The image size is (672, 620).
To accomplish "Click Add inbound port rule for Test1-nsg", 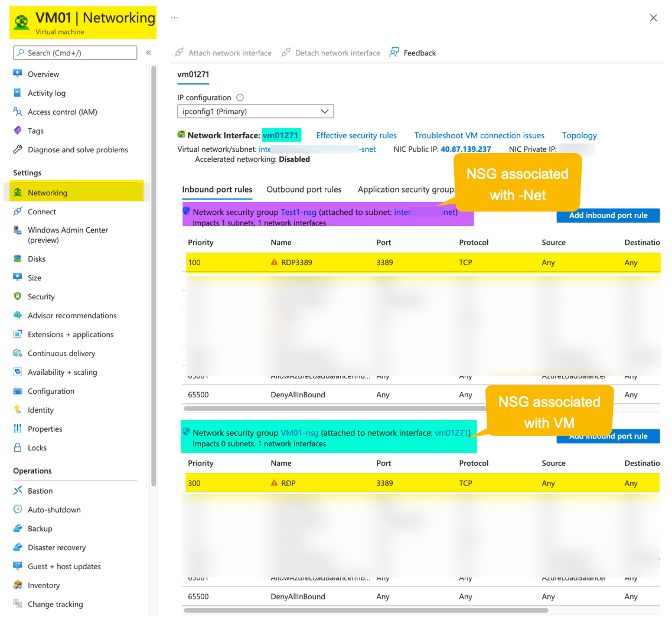I will (x=608, y=216).
